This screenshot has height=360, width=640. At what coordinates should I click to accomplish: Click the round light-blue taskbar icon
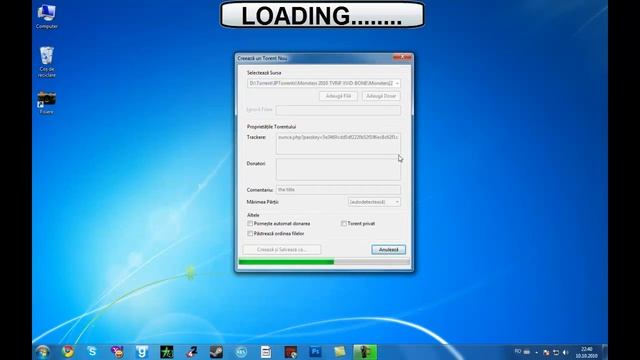click(x=241, y=351)
